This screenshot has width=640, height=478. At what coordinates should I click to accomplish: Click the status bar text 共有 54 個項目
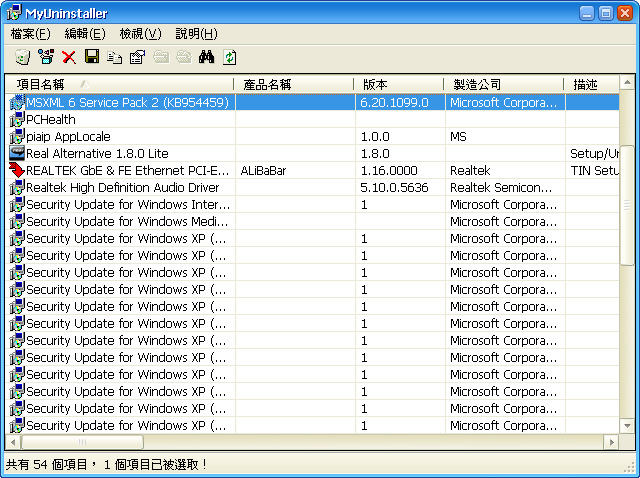(47, 465)
